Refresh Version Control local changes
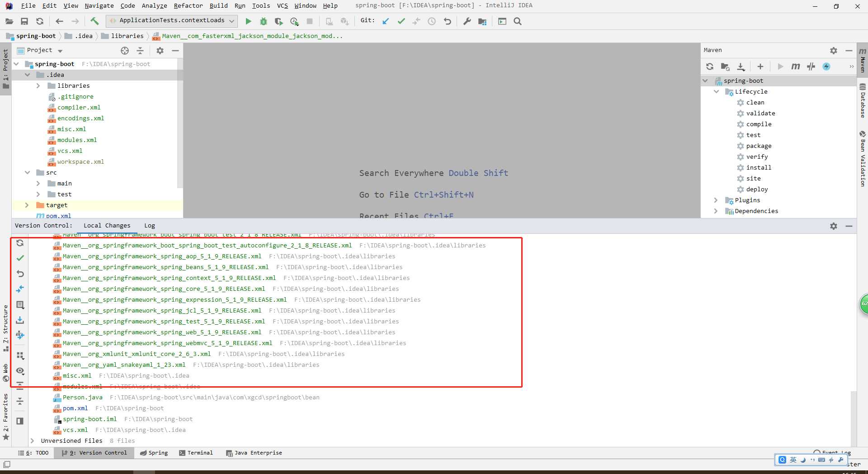Screen dimensions: 868x474 coord(20,243)
